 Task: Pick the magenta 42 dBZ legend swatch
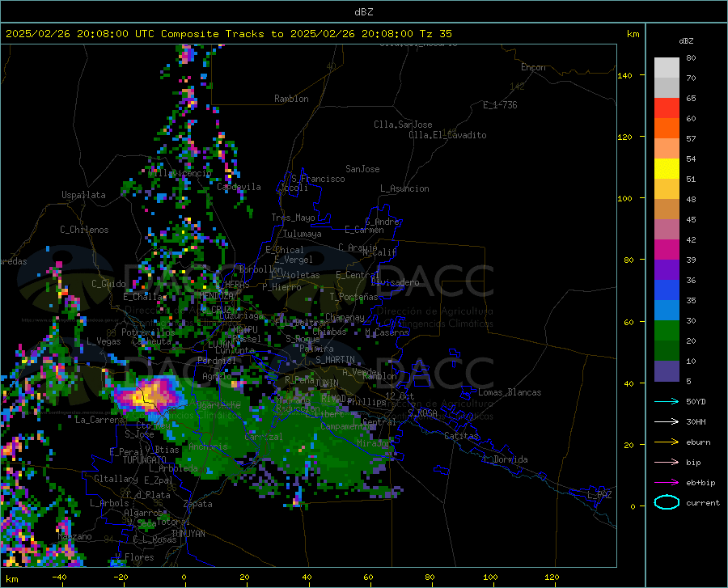[x=667, y=250]
